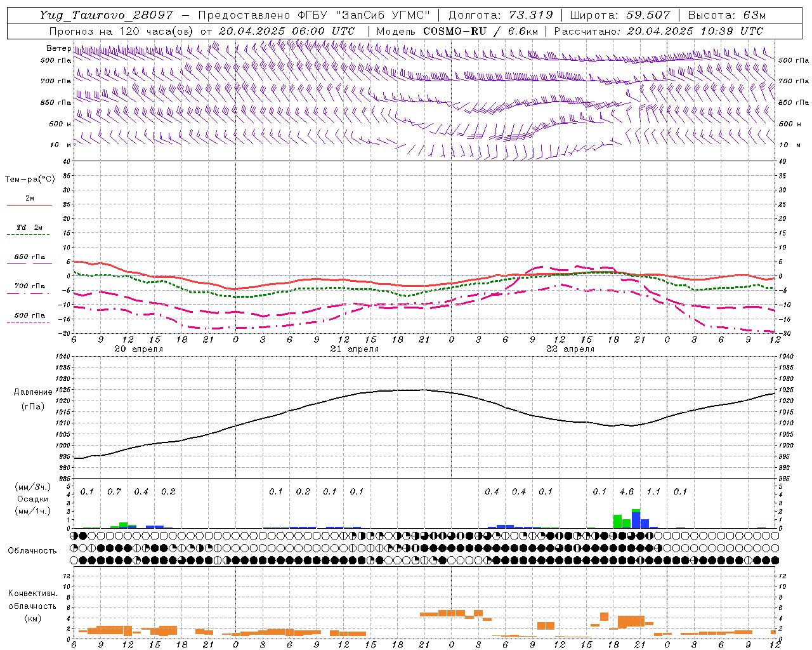Click the 700 гПа entry in the temperature legend
Image resolution: width=812 pixels, height=650 pixels.
click(30, 286)
